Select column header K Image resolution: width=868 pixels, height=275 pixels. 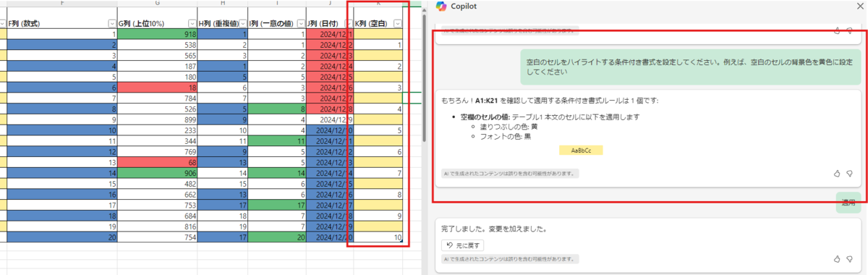tap(378, 4)
